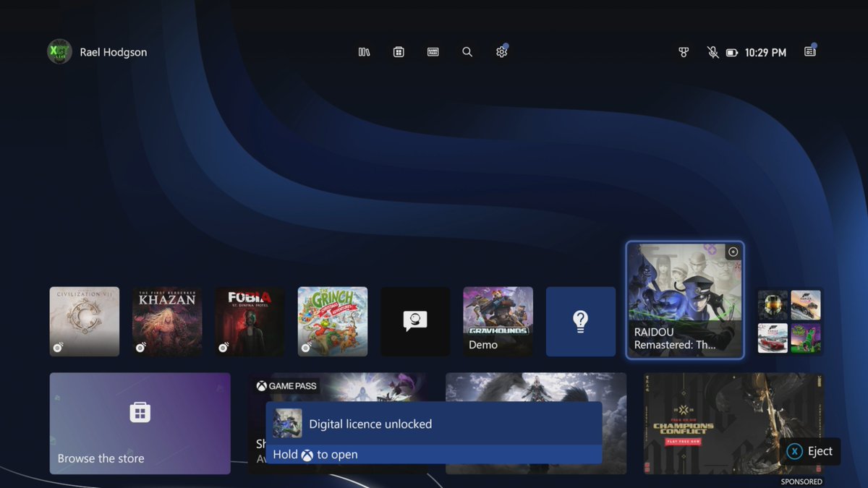Open Browse the store tile
The width and height of the screenshot is (868, 488).
[140, 424]
